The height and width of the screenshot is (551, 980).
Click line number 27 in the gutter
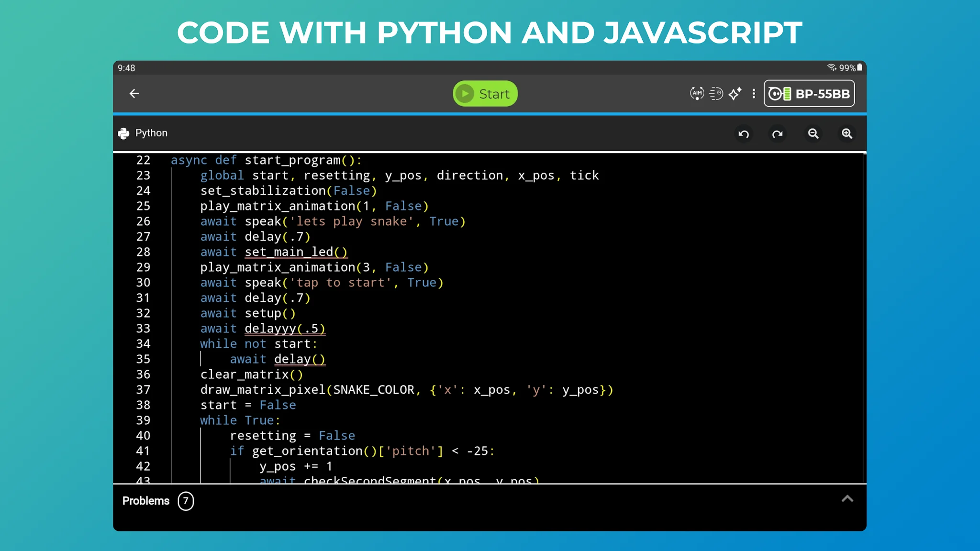point(143,237)
